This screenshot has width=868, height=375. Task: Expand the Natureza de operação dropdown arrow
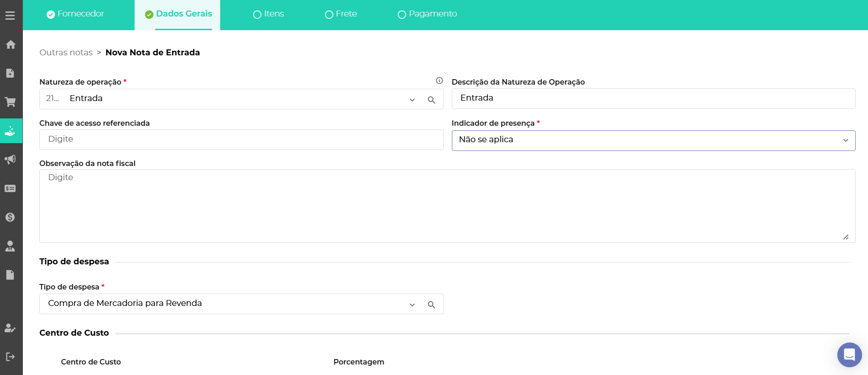pos(412,100)
